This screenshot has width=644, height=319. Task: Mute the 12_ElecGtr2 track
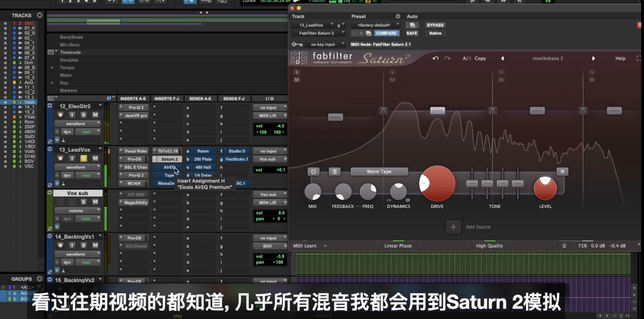(x=95, y=115)
